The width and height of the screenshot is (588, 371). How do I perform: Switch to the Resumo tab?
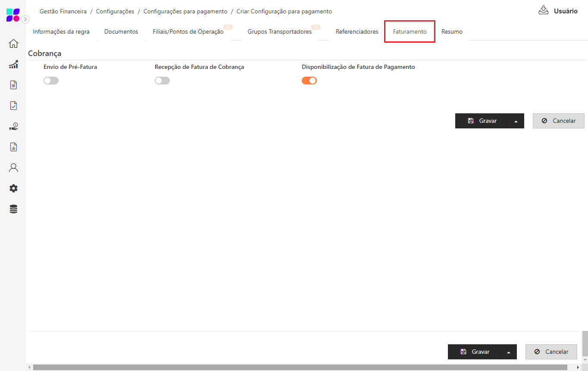452,32
